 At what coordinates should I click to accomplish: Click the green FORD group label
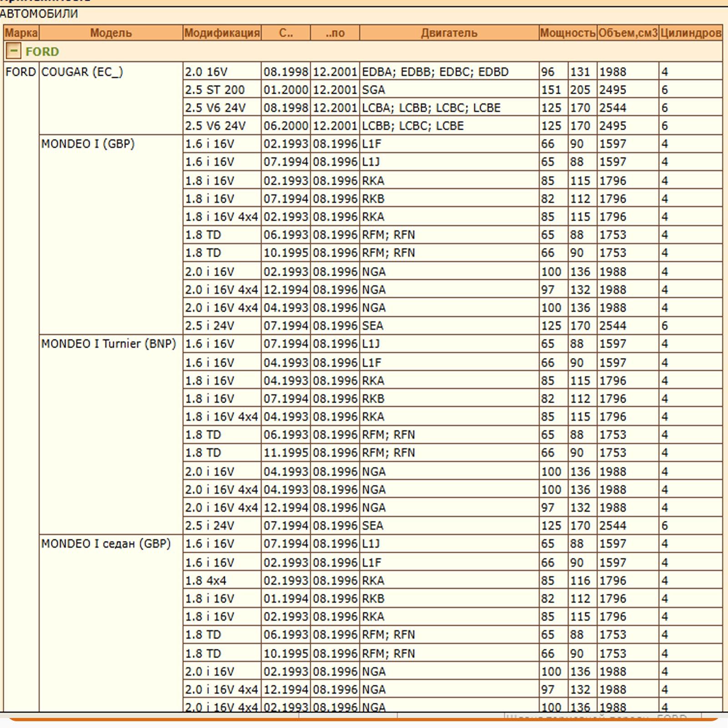(42, 51)
